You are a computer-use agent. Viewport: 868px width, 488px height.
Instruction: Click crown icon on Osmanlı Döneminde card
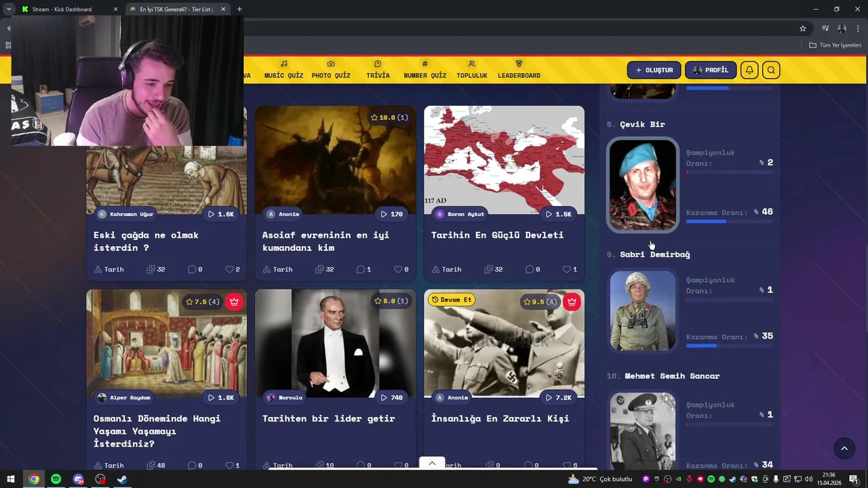[x=234, y=302]
